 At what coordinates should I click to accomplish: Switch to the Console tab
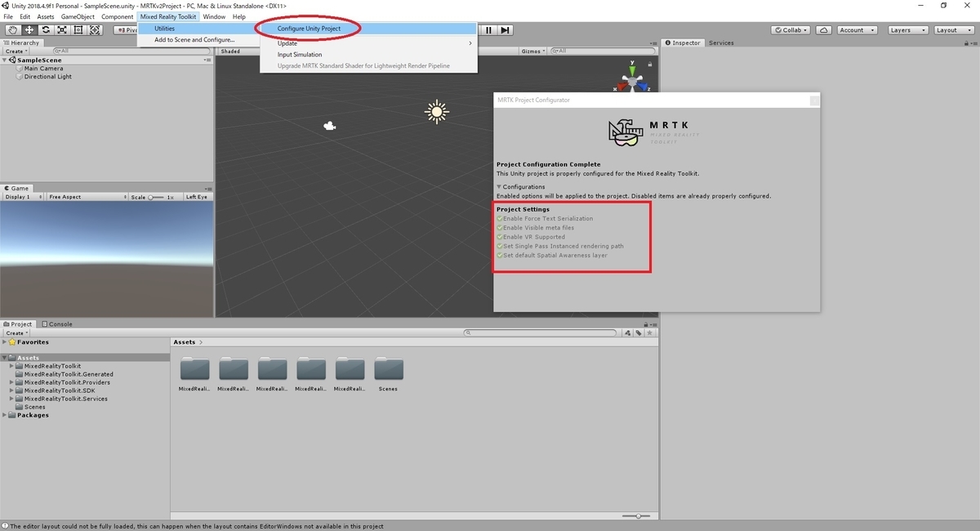point(56,324)
